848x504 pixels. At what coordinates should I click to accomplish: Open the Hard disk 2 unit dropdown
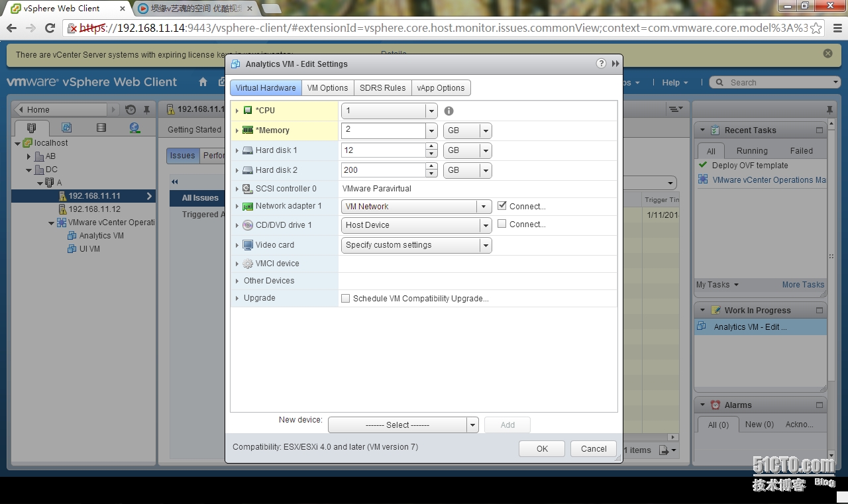click(x=486, y=170)
